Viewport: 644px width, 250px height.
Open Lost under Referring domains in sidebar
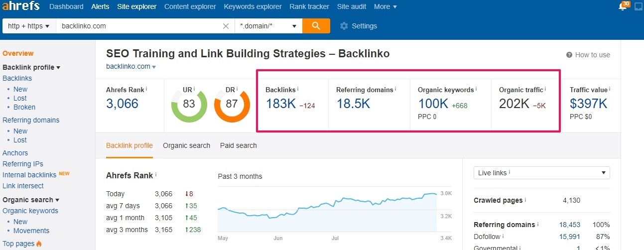pos(20,140)
